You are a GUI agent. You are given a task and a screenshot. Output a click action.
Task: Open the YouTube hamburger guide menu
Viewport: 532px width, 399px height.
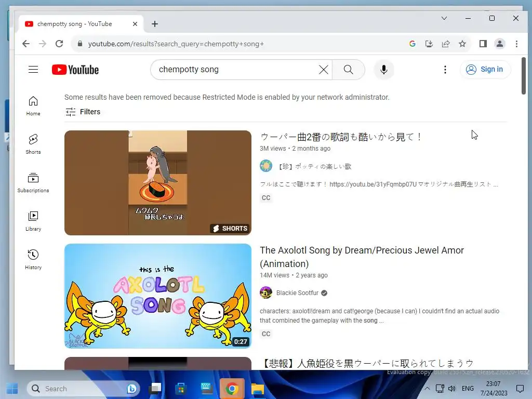coord(33,70)
